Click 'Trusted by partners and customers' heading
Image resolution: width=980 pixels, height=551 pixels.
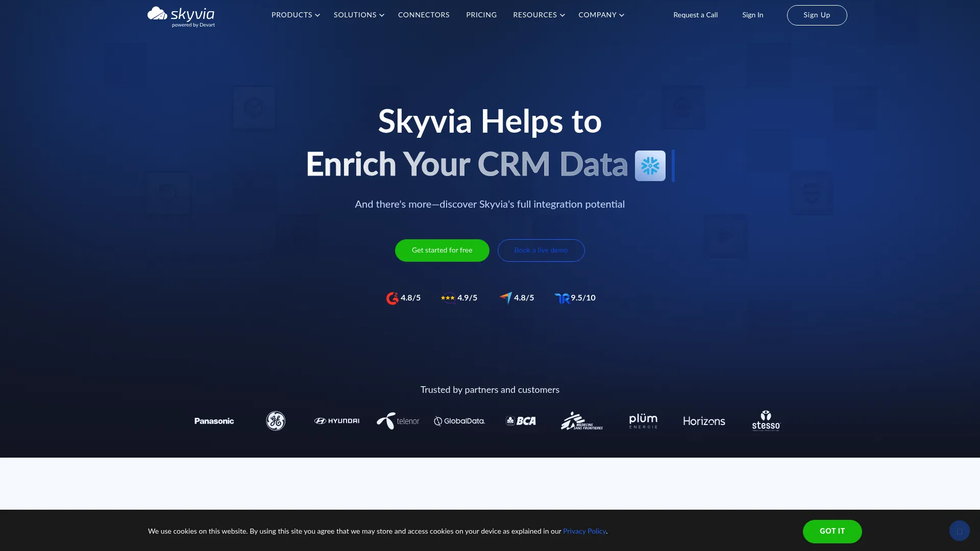pyautogui.click(x=490, y=390)
